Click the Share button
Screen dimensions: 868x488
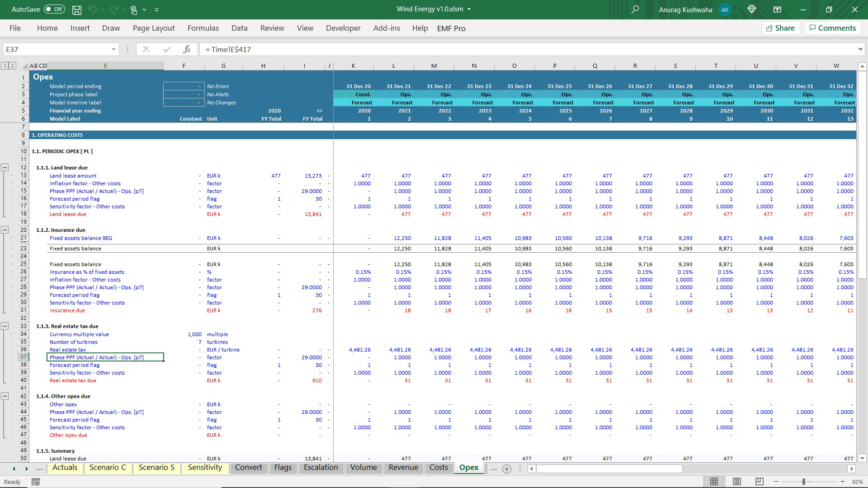point(780,28)
